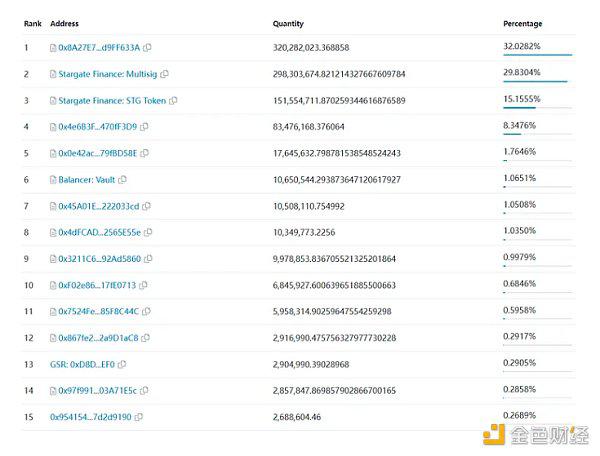
Task: Click the Address column header
Action: tap(64, 23)
